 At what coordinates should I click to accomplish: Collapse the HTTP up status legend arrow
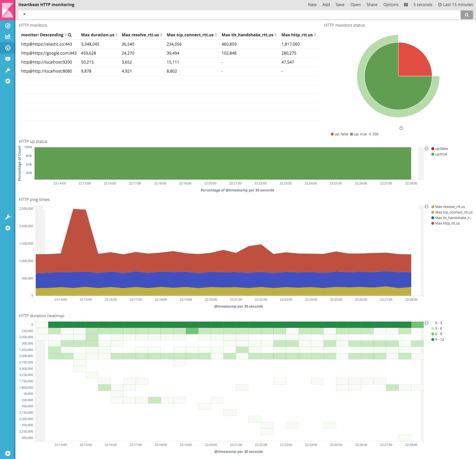[426, 148]
